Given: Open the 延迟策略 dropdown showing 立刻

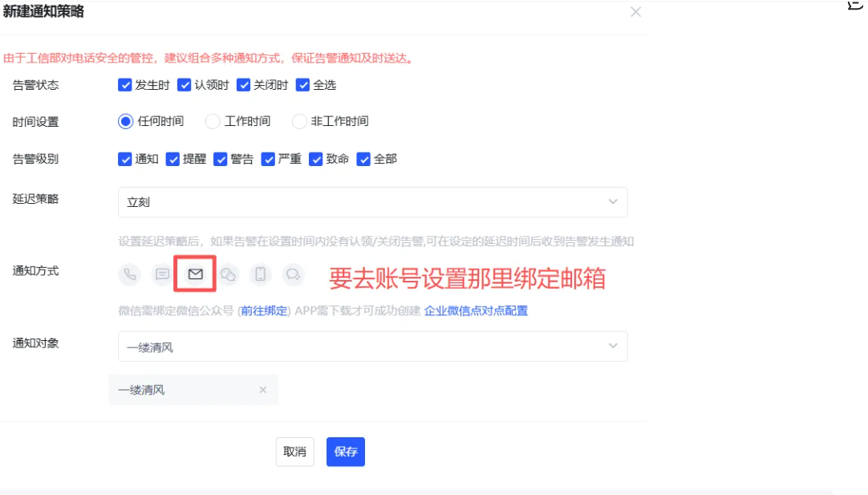Looking at the screenshot, I should pos(372,202).
